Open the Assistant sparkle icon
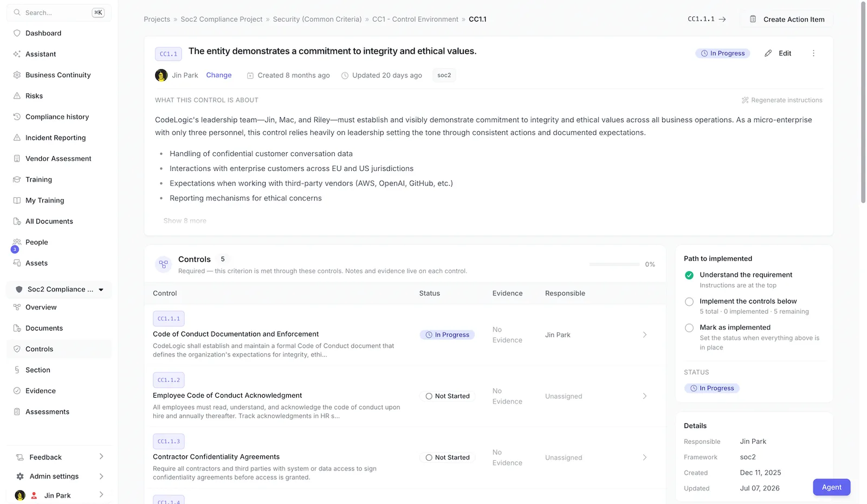Viewport: 867px width, 504px height. pos(17,54)
